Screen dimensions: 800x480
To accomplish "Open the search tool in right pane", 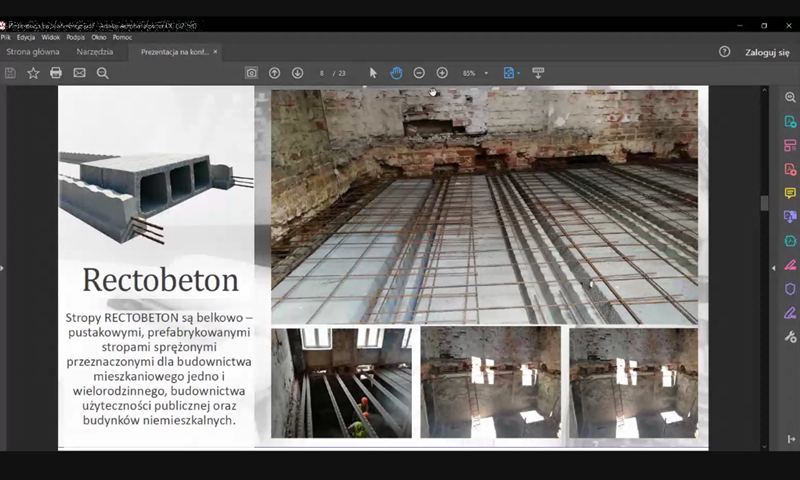I will pos(790,97).
